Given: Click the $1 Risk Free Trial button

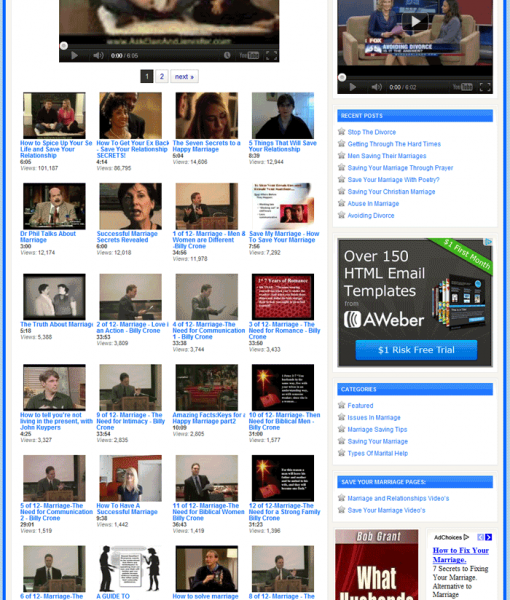Looking at the screenshot, I should 416,350.
